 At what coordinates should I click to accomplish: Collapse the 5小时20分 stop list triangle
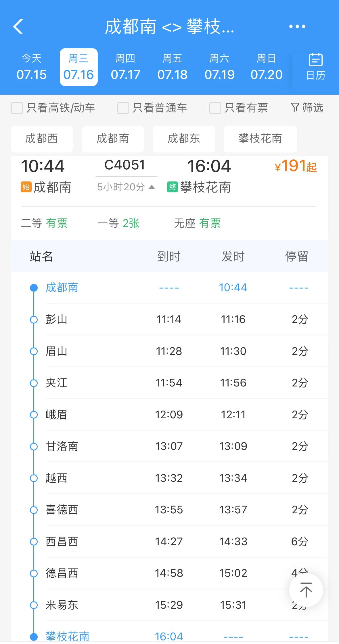point(152,187)
